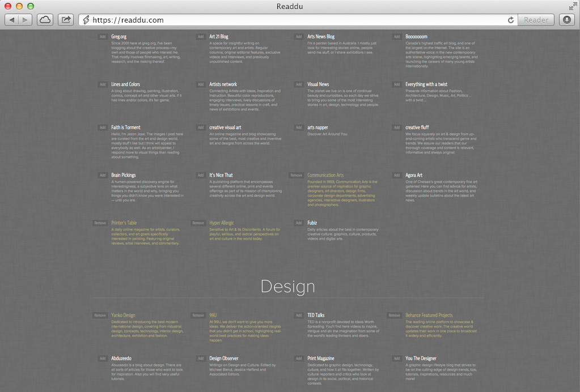Add the Arts News Blog feed
The image size is (580, 392).
pyautogui.click(x=299, y=37)
